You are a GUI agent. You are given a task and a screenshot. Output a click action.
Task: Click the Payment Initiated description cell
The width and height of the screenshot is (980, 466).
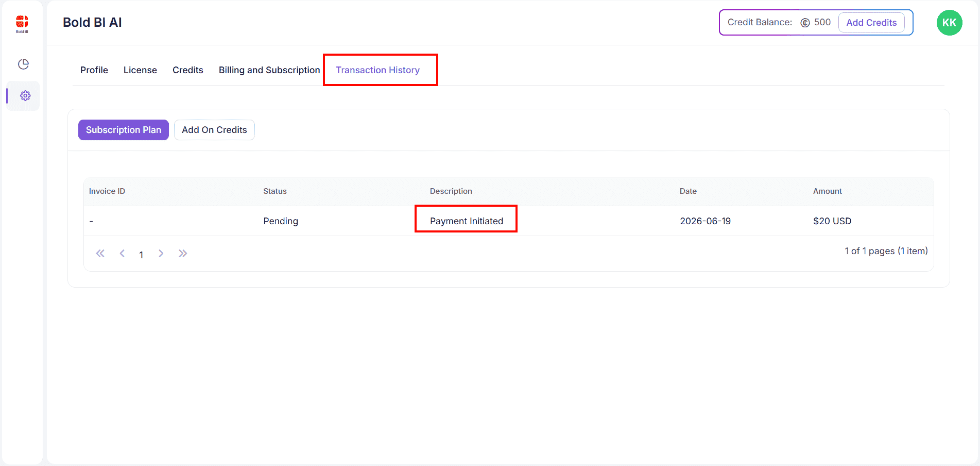467,221
